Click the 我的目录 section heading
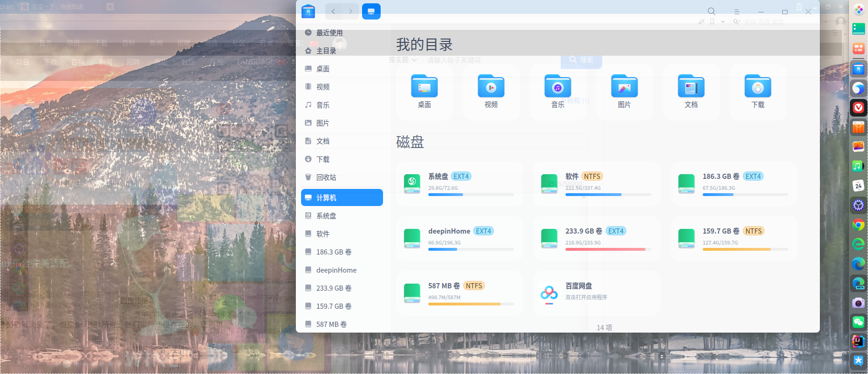This screenshot has height=374, width=868. (x=424, y=45)
